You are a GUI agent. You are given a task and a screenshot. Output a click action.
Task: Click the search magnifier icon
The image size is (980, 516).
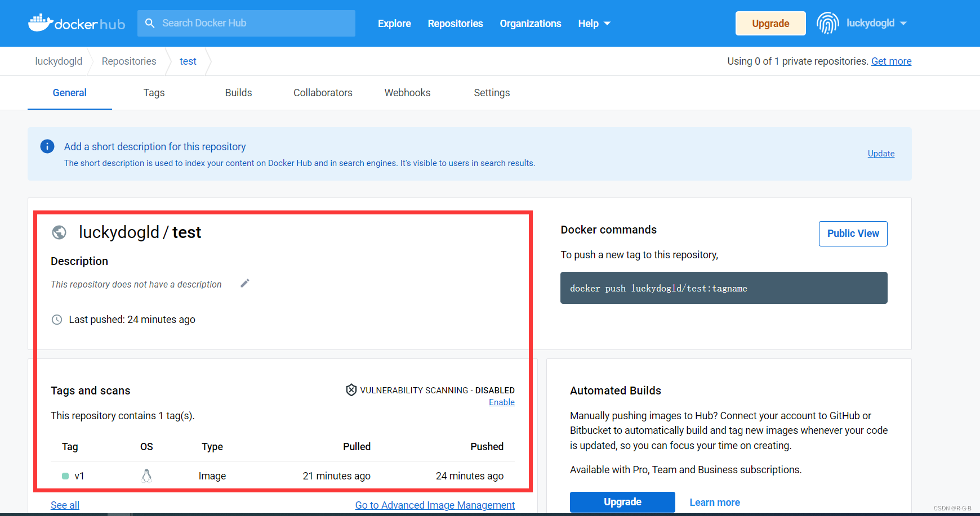[150, 23]
